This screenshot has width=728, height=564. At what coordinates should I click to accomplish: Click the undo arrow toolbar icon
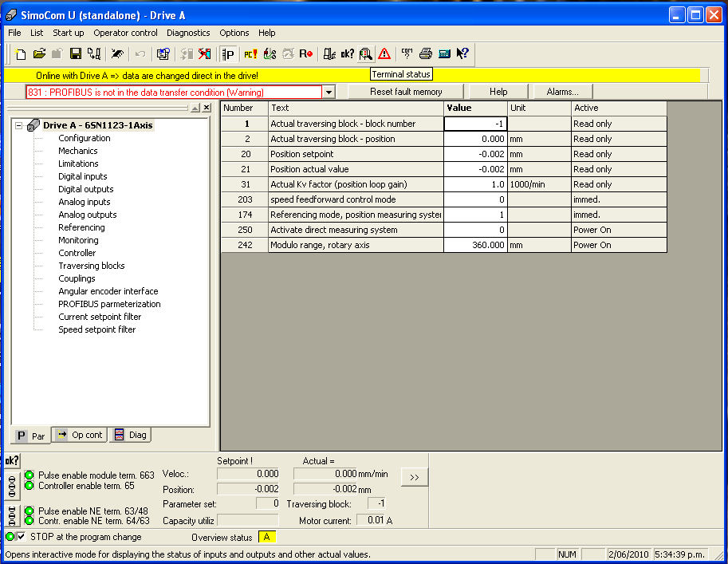point(140,54)
